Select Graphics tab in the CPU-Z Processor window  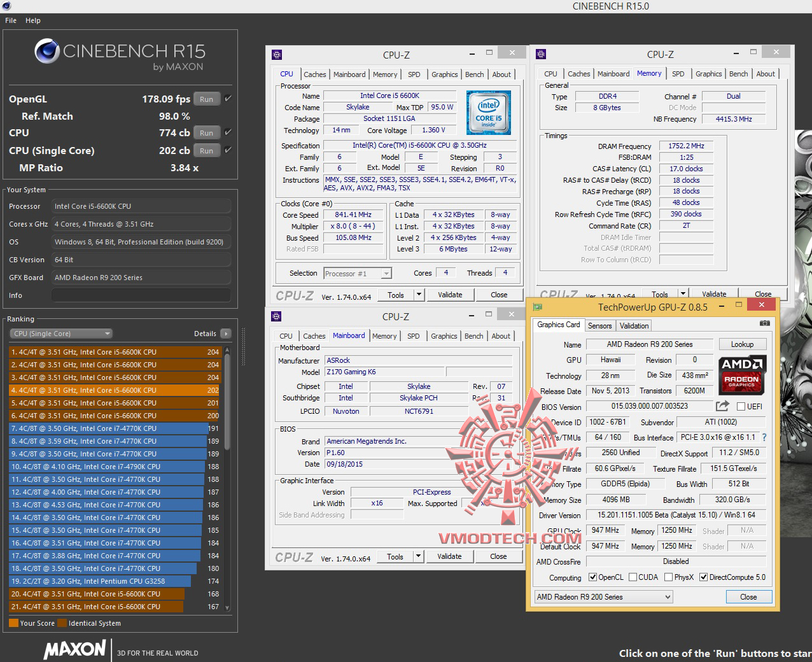pos(445,74)
